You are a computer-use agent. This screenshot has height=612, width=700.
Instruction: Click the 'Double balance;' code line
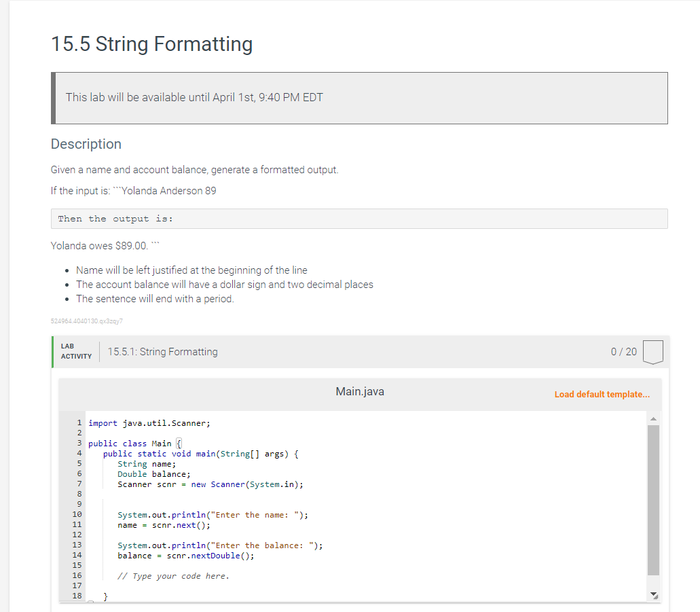[x=154, y=474]
